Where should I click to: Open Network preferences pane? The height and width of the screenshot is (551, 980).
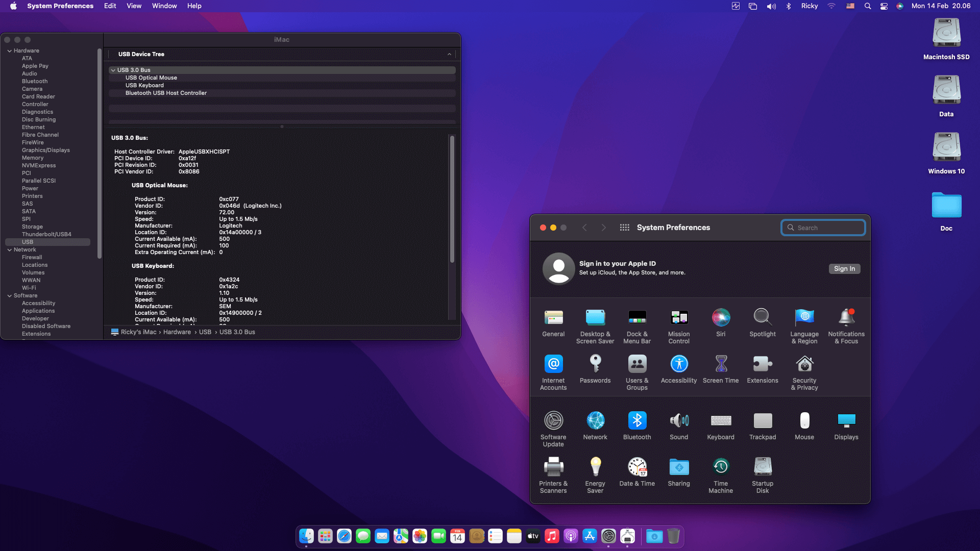point(595,426)
